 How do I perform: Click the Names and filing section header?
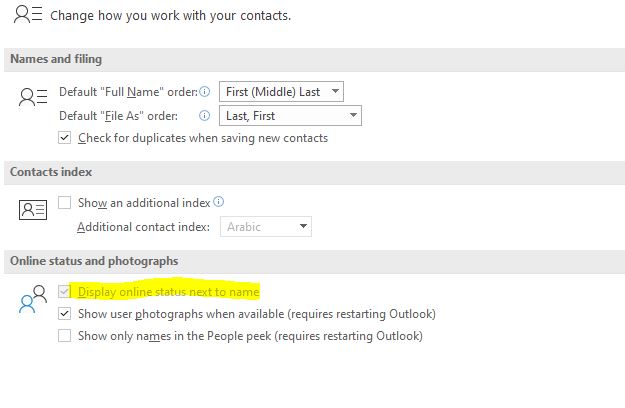[x=56, y=59]
